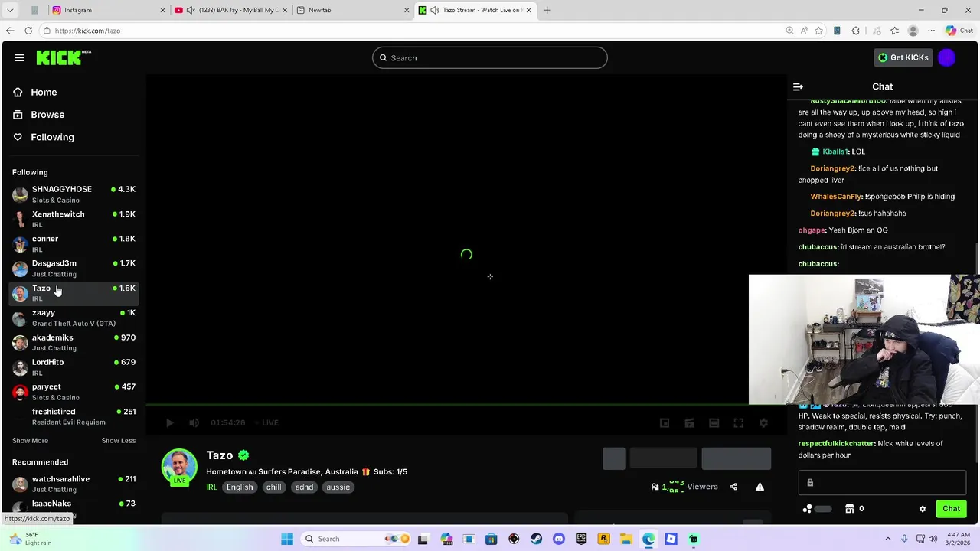Expand following list with Show More
The width and height of the screenshot is (980, 551).
pyautogui.click(x=30, y=441)
